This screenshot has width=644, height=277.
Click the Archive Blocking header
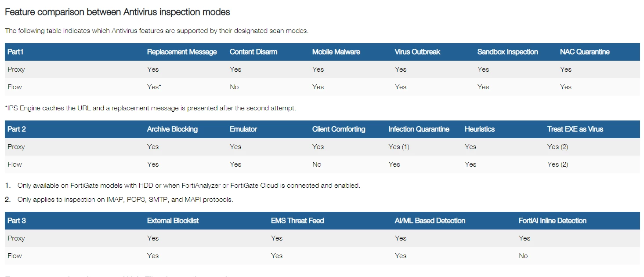[172, 129]
